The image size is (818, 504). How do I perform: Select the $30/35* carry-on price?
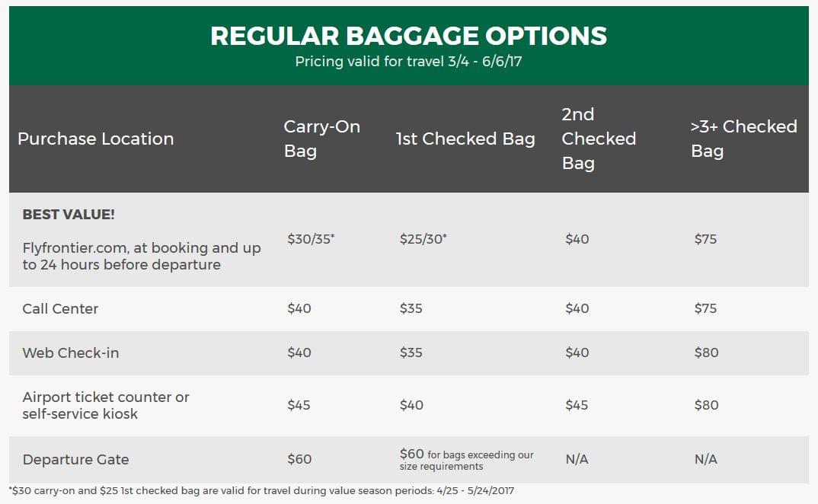(311, 239)
